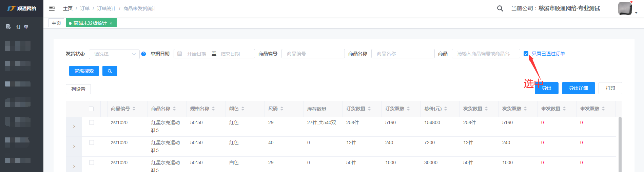Sort by 总价(元) column sort icon

tap(446, 109)
